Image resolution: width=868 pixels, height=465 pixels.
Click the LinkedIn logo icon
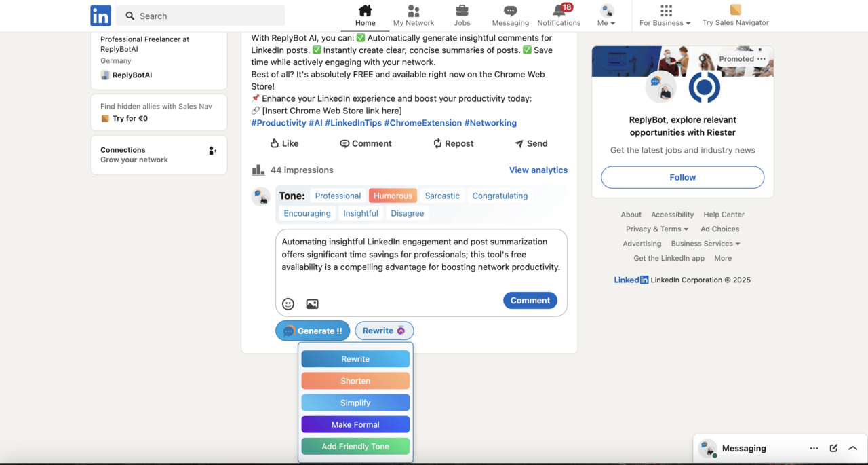pyautogui.click(x=100, y=16)
